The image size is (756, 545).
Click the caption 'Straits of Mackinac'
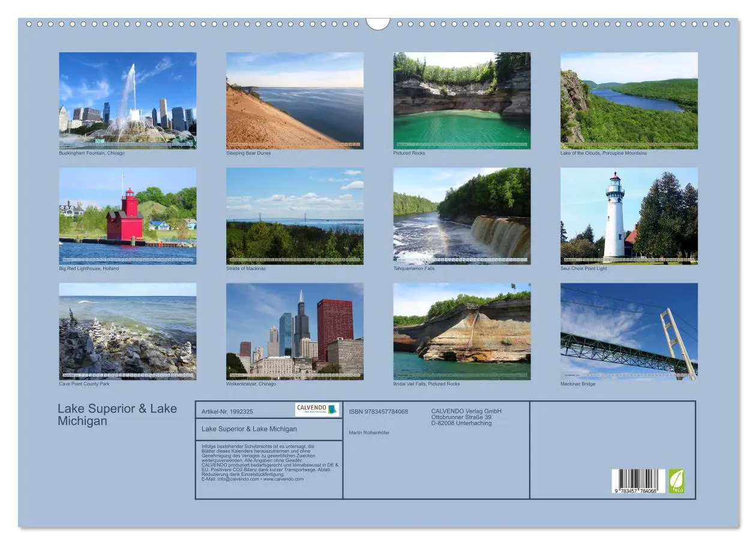pyautogui.click(x=246, y=268)
